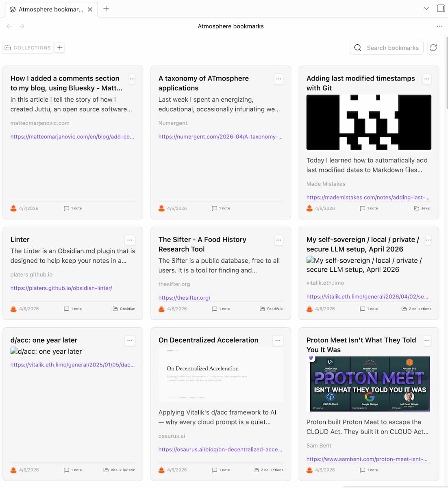Open the thesifter.org hyperlink

[184, 298]
